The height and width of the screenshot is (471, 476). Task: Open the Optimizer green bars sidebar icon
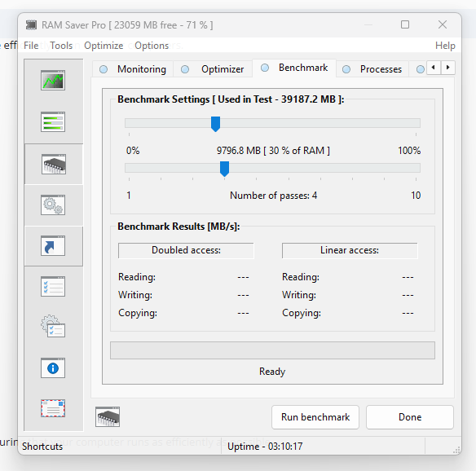[x=53, y=121]
